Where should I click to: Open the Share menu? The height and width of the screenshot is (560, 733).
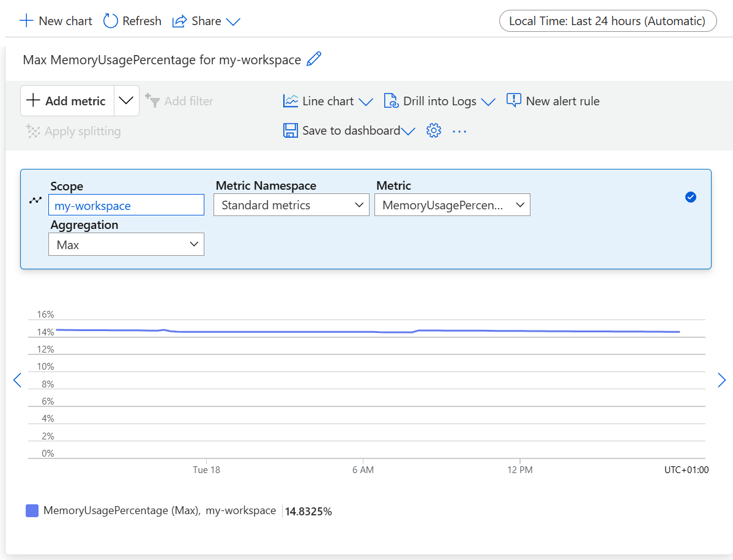(206, 20)
